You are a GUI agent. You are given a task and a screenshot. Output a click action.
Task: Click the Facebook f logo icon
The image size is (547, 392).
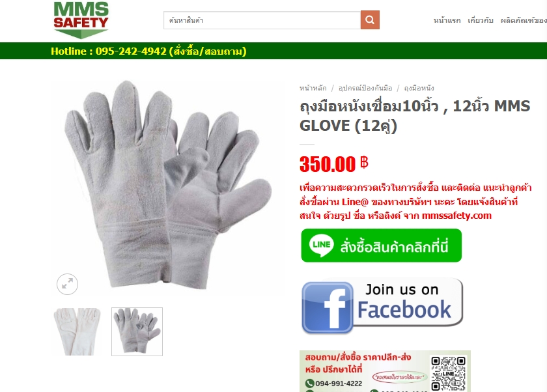(328, 307)
